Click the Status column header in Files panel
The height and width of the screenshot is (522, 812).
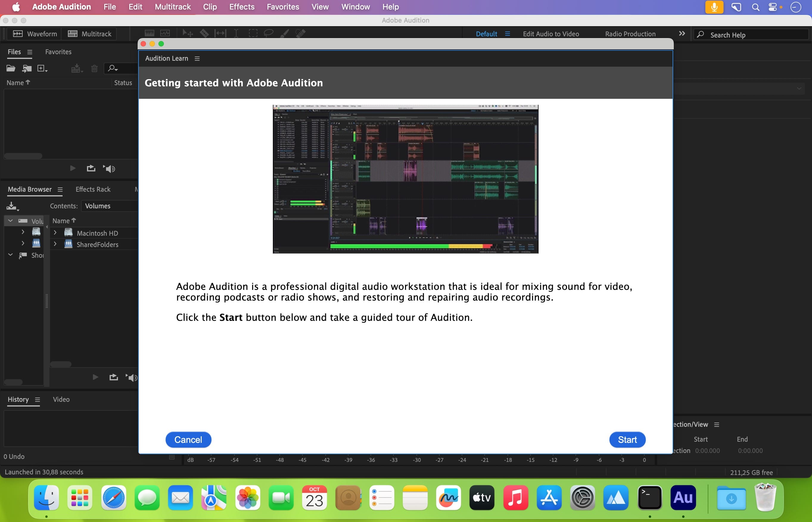pos(123,83)
